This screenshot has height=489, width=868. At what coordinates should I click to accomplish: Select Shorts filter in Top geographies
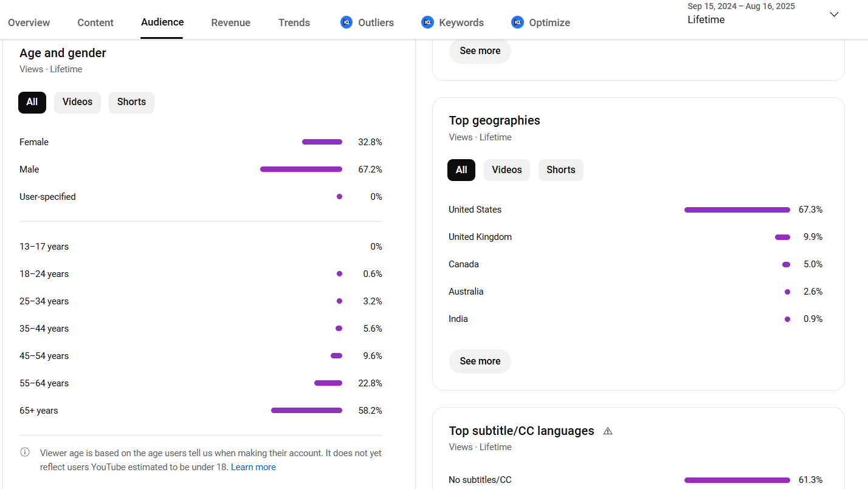coord(560,170)
